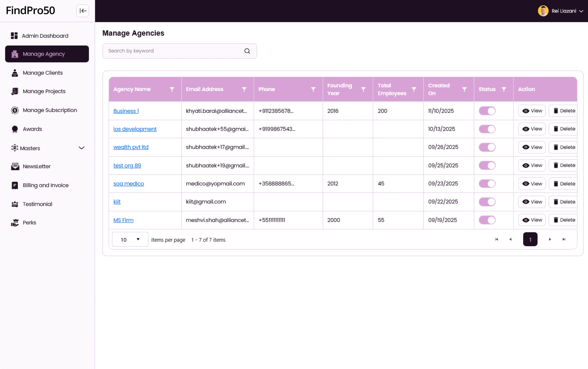Open Status column filter icon

[504, 90]
